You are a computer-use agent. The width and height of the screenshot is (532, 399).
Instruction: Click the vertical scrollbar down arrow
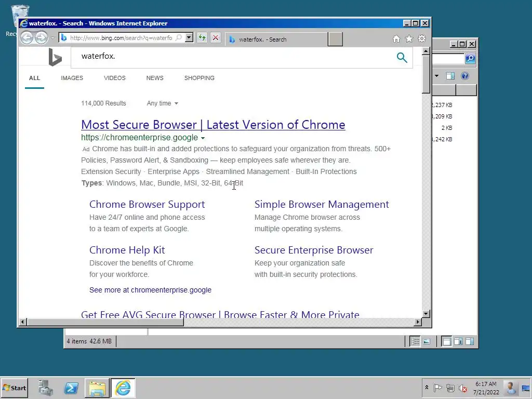(426, 313)
